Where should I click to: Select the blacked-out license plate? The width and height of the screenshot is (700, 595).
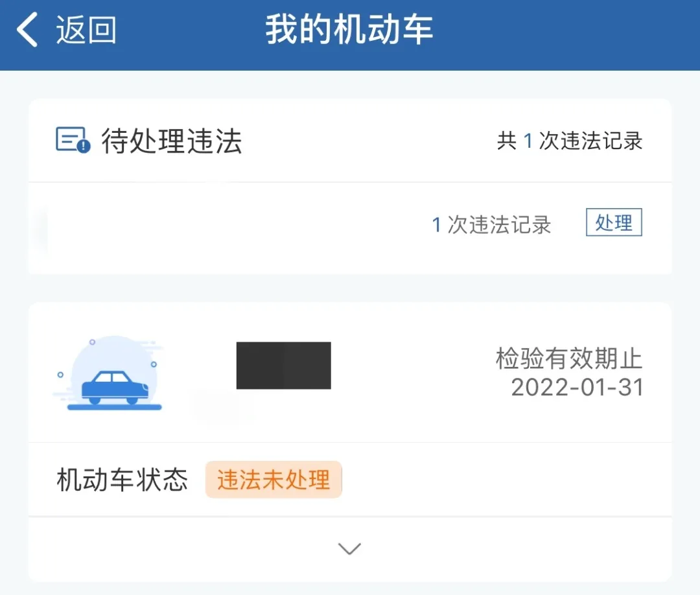283,366
